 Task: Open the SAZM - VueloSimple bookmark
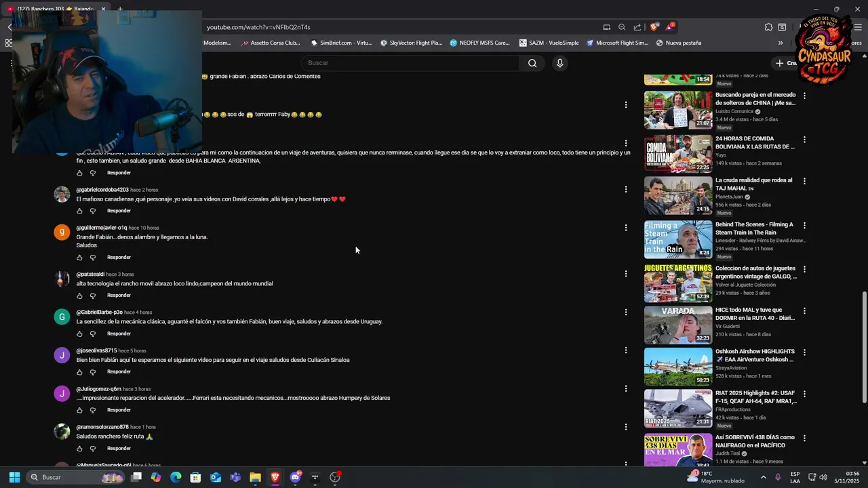[549, 43]
